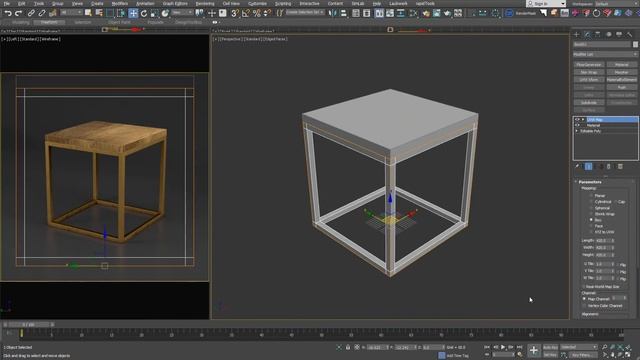Toggle the Angle Snap icon
The image size is (640, 360).
tap(245, 13)
